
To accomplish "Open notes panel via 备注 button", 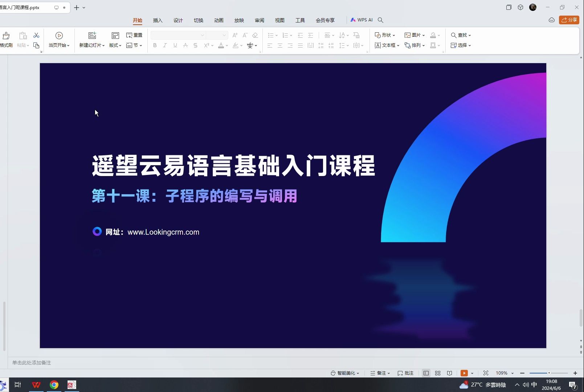I will point(380,373).
